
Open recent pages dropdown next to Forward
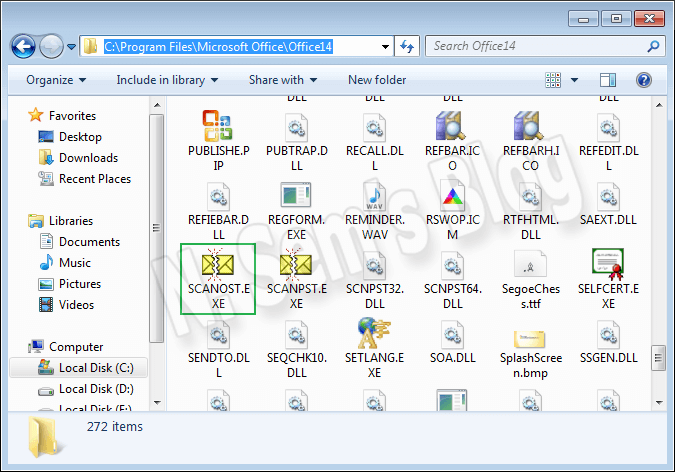click(71, 47)
